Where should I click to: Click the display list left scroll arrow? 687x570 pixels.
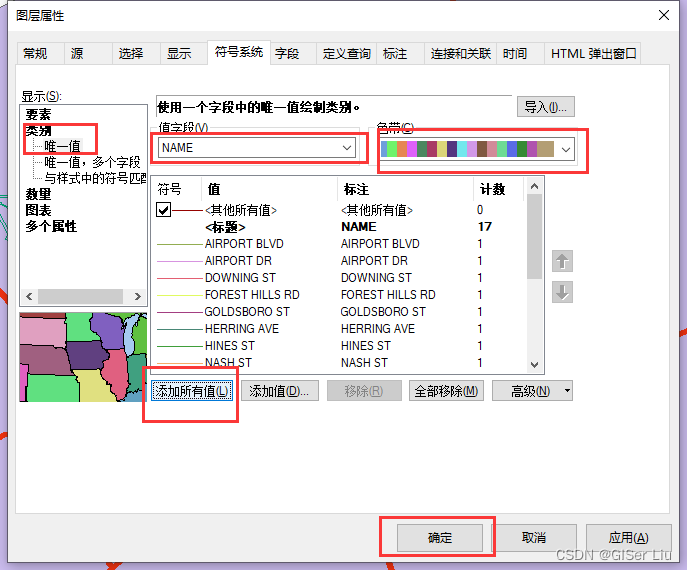click(29, 296)
